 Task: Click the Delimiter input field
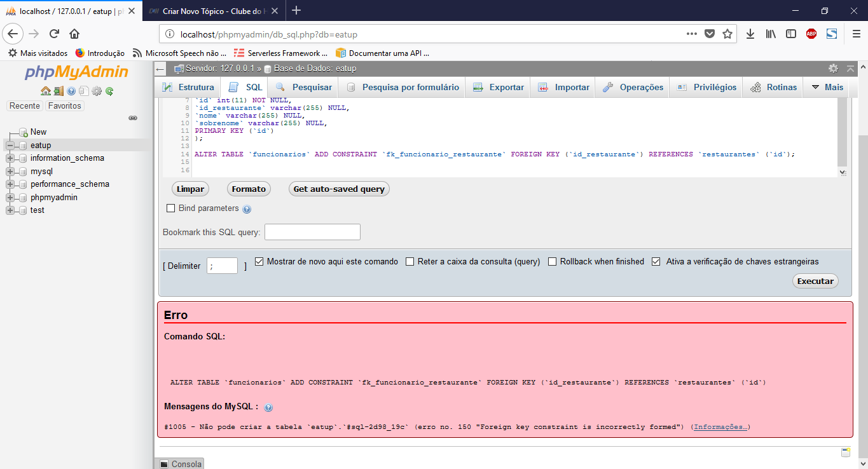(x=222, y=266)
